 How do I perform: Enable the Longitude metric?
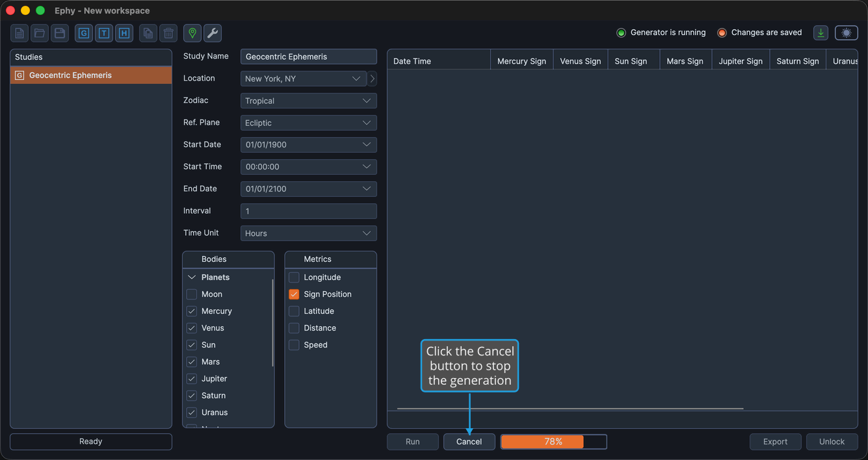tap(294, 277)
